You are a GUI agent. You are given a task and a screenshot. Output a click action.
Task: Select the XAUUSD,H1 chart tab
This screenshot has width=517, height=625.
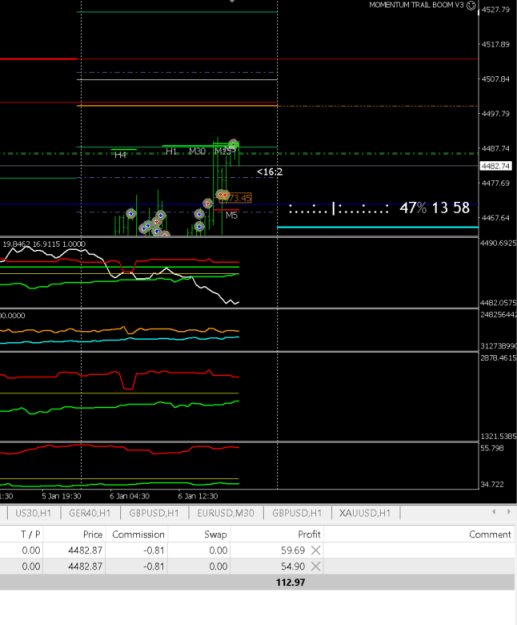point(365,513)
